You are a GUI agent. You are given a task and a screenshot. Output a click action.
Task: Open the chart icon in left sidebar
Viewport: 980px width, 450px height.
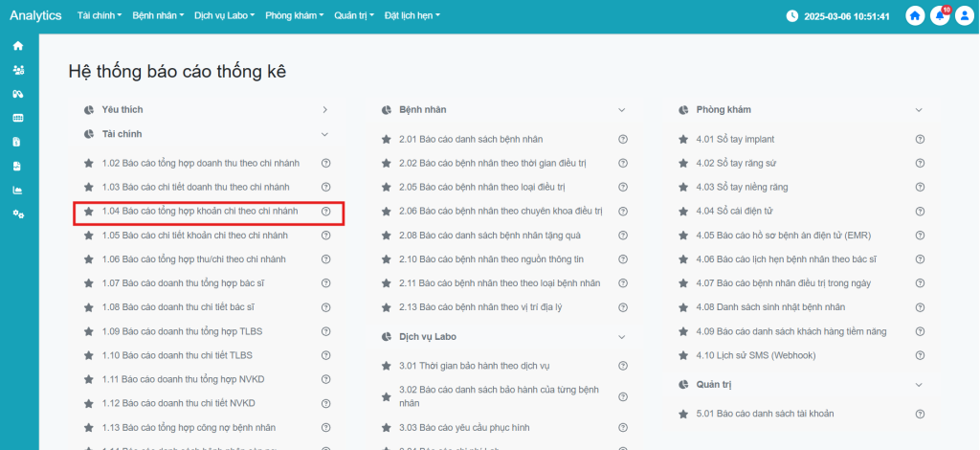pyautogui.click(x=17, y=190)
